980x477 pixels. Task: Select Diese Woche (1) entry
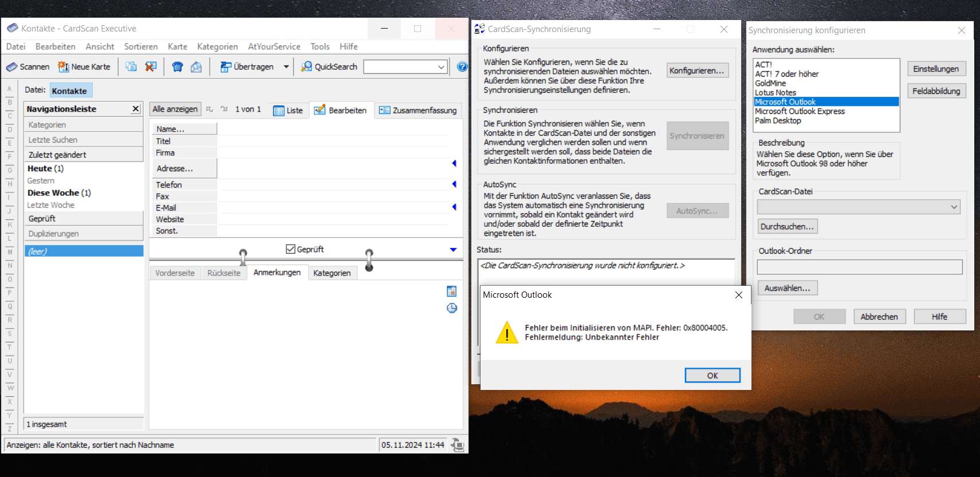click(60, 192)
